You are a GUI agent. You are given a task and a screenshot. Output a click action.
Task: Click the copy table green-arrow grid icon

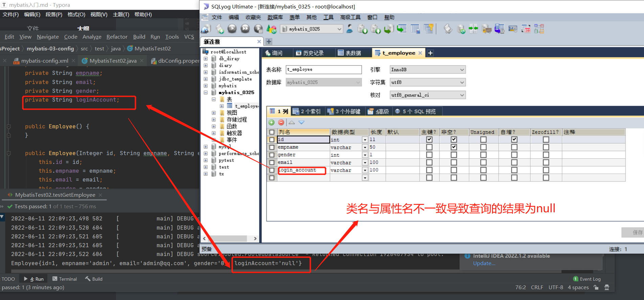tap(402, 29)
